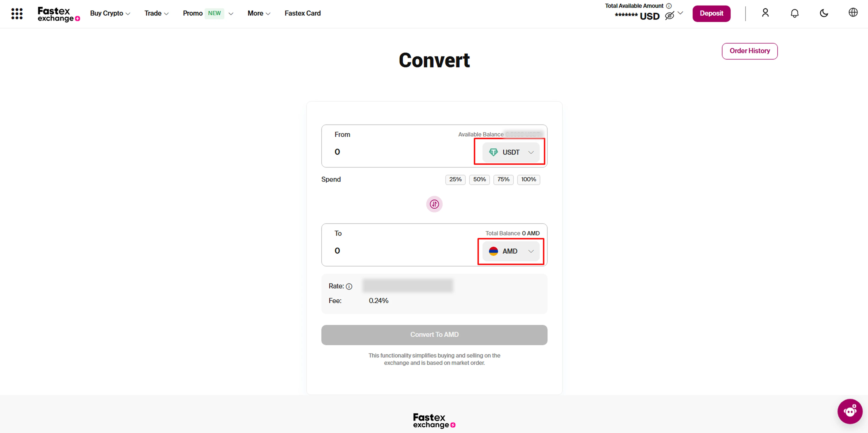Open the AMD currency dropdown

click(x=511, y=251)
